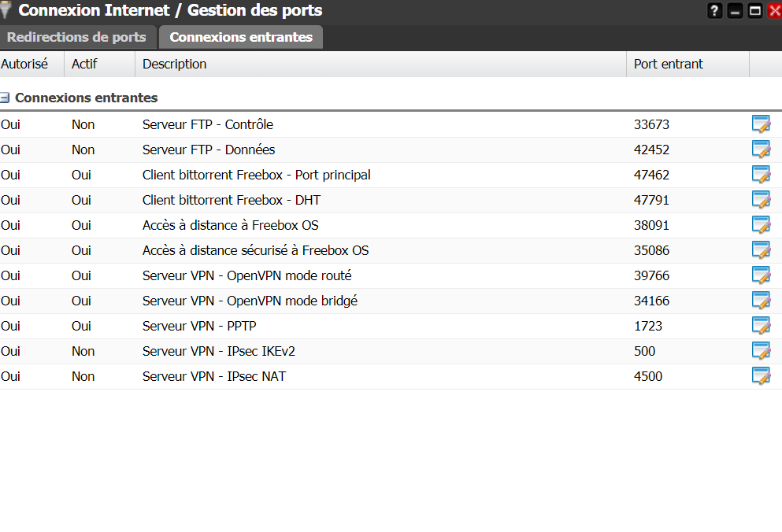Sort by the Description column header

174,64
